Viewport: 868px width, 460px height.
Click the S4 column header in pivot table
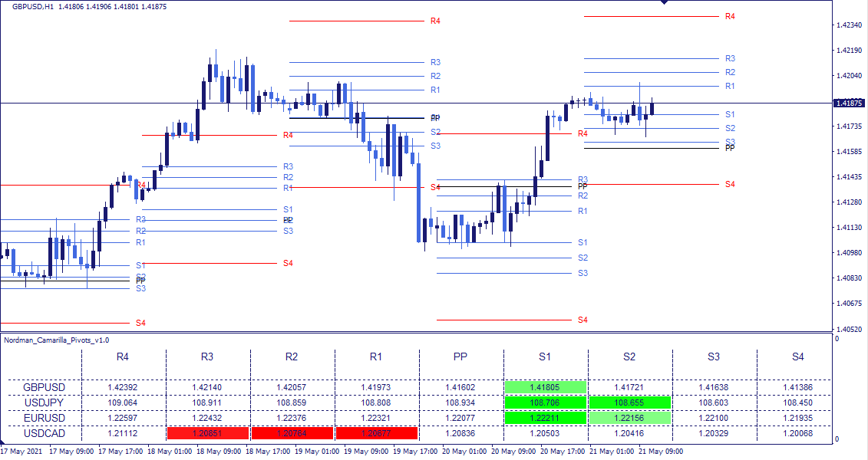coord(798,357)
